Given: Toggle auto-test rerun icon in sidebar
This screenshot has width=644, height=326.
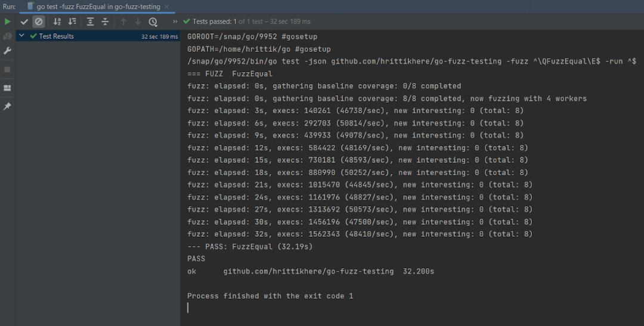Looking at the screenshot, I should 7,36.
